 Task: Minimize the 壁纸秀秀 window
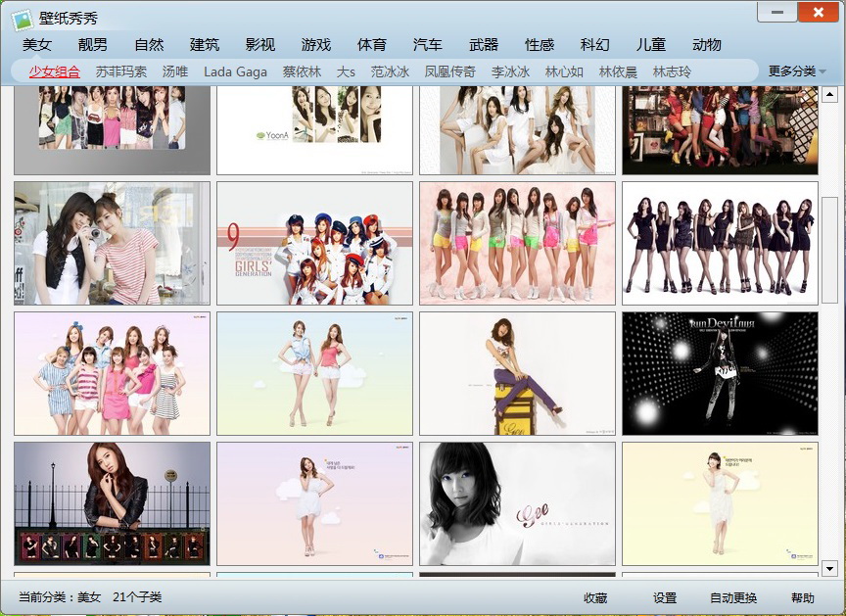tap(777, 12)
